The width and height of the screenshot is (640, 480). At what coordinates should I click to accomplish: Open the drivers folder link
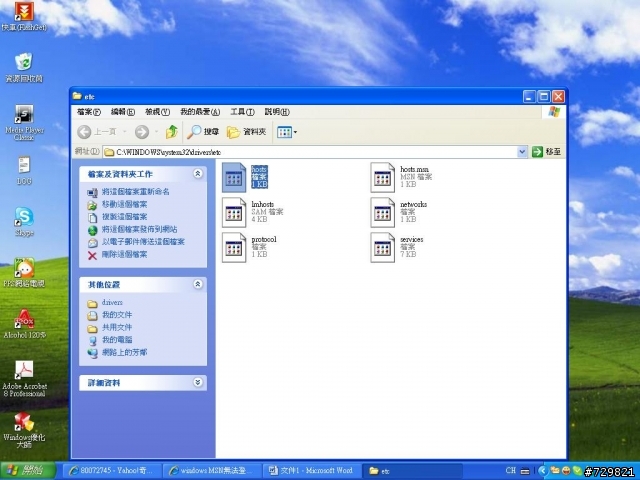point(112,302)
